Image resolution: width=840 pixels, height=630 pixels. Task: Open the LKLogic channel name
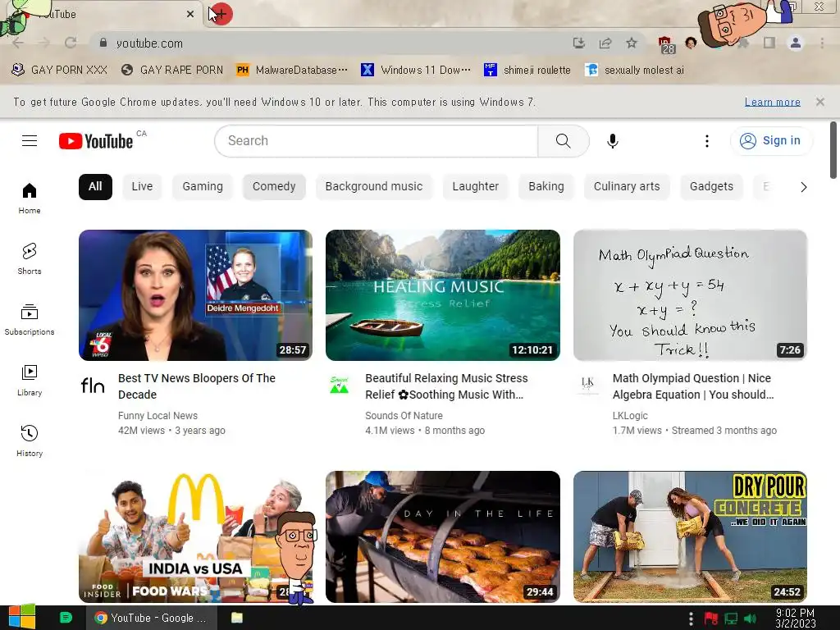[630, 416]
